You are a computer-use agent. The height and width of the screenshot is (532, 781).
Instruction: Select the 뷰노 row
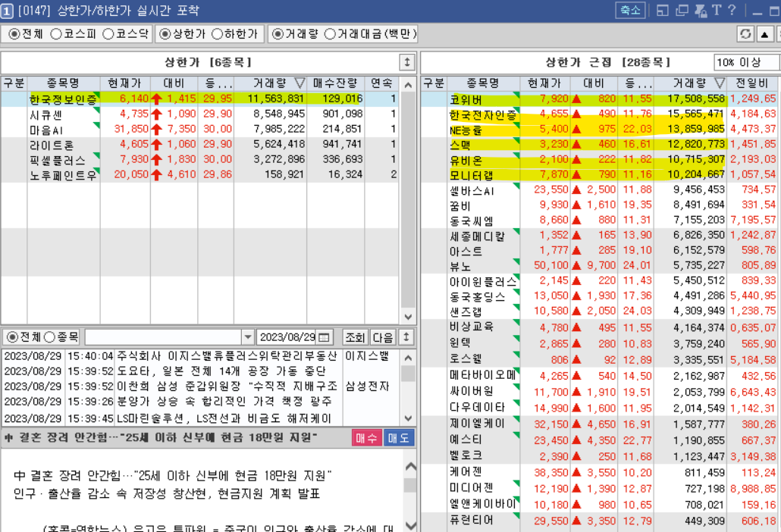pos(601,266)
